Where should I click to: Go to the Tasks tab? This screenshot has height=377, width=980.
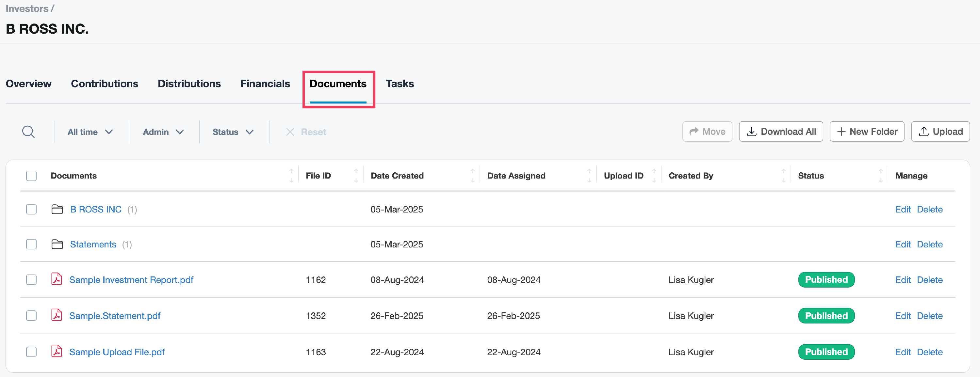click(x=400, y=84)
